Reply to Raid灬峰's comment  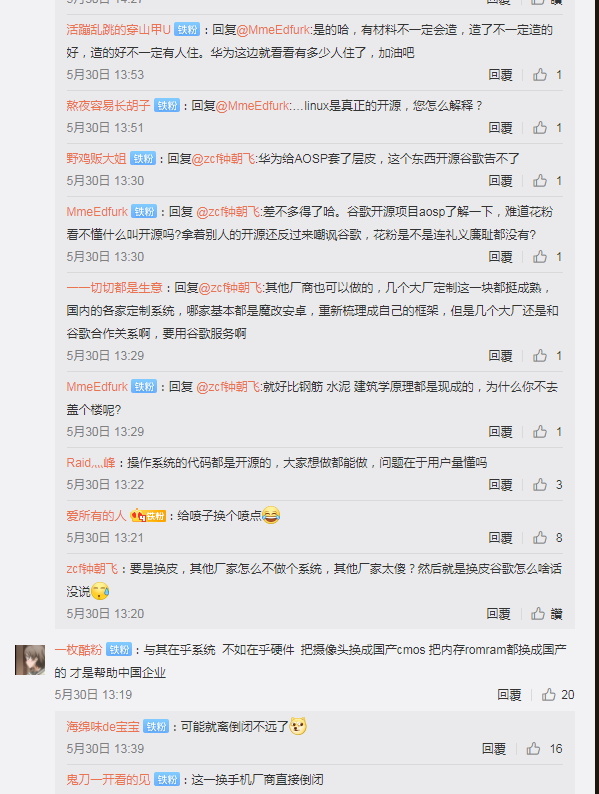point(500,485)
